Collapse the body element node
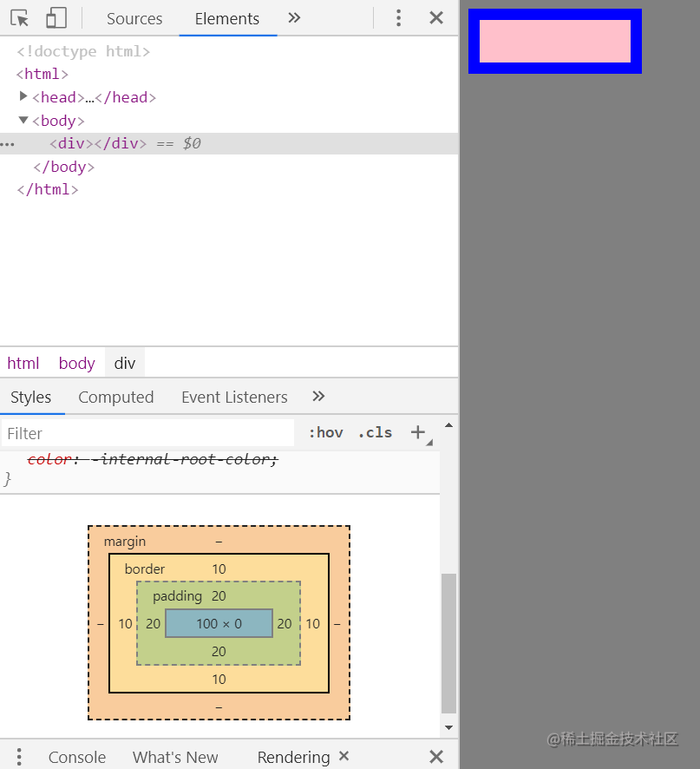700x769 pixels. click(24, 120)
